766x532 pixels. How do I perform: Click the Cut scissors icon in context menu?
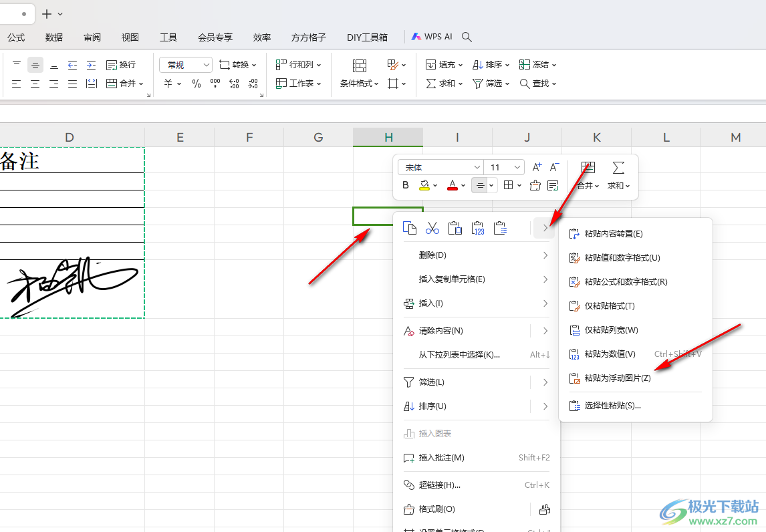[x=432, y=228]
